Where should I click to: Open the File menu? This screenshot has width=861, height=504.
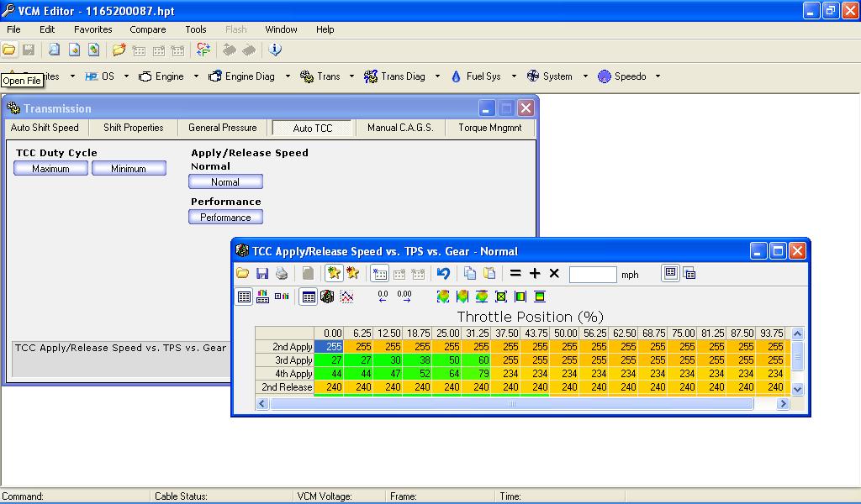coord(13,29)
